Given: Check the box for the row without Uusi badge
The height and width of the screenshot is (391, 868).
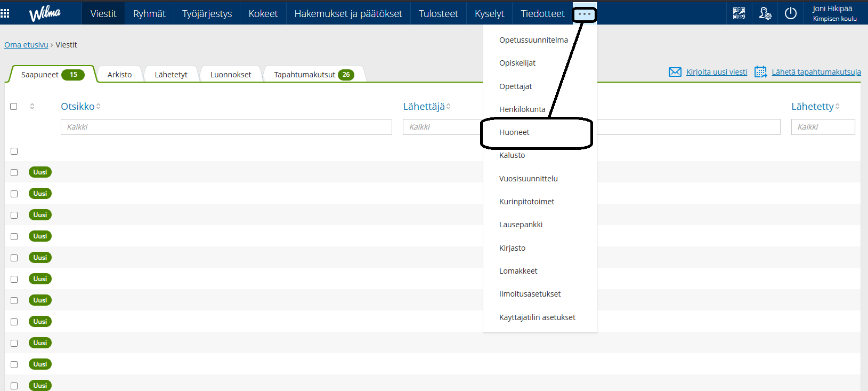Looking at the screenshot, I should click(14, 151).
